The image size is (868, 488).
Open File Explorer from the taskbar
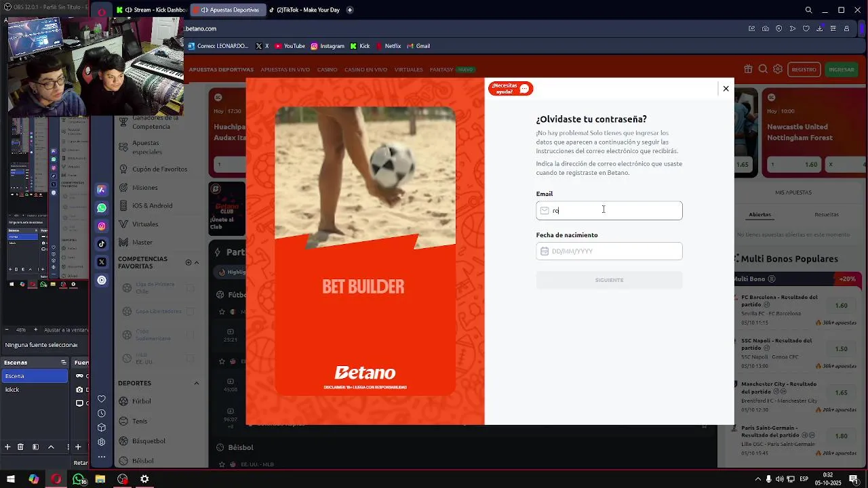point(100,479)
